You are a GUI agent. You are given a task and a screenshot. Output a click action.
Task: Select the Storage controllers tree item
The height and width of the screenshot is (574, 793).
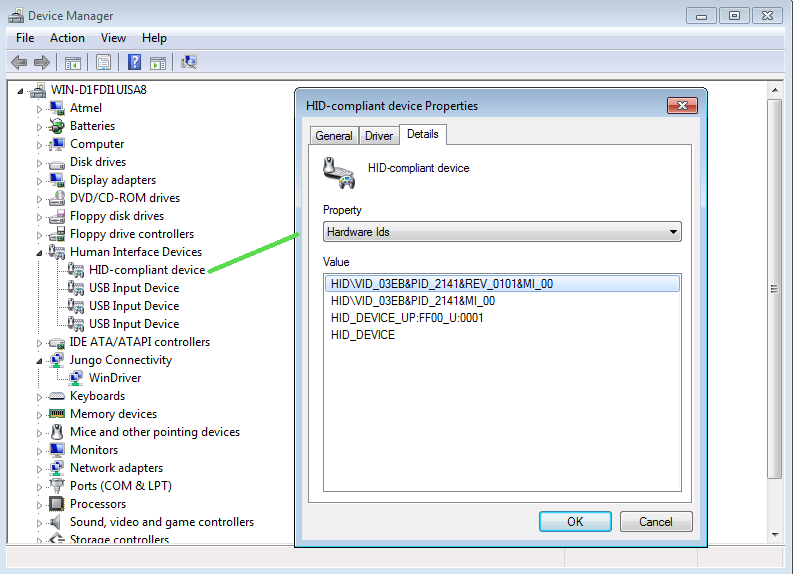(x=119, y=539)
